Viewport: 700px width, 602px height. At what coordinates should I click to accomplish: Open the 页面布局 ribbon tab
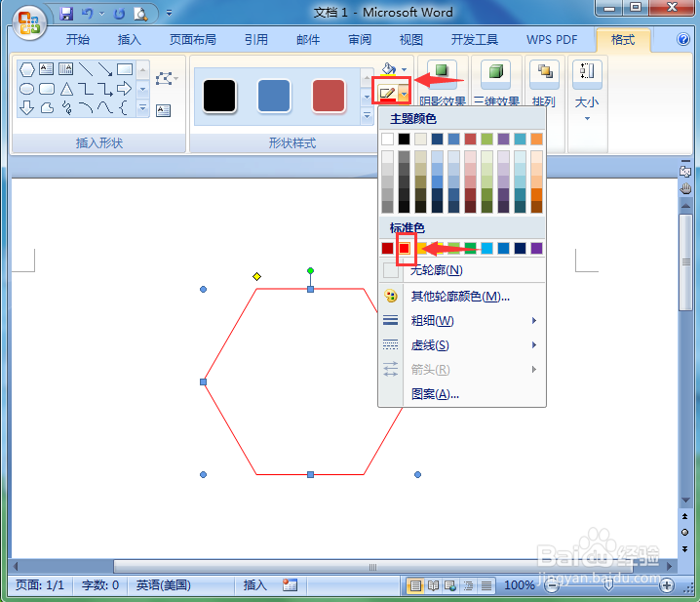193,40
